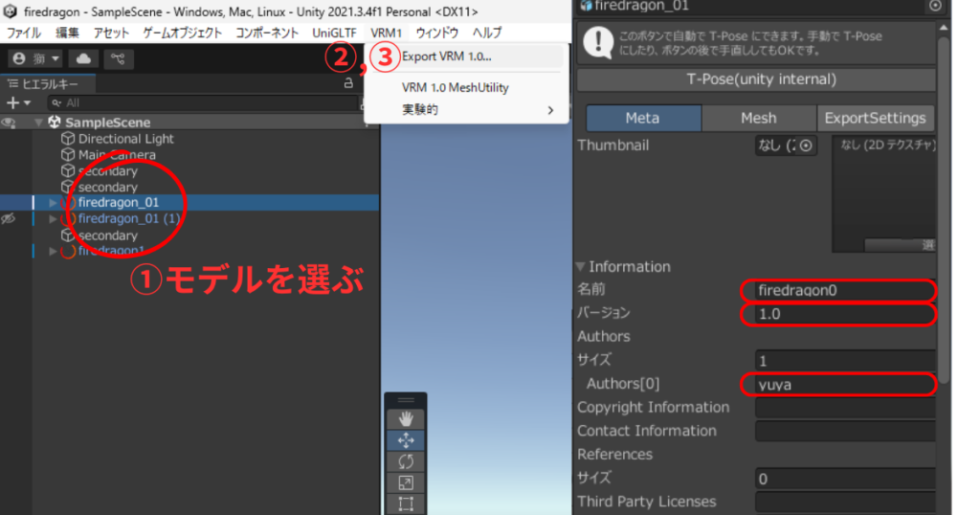
Task: Collapse the SampleScene tree
Action: [38, 123]
